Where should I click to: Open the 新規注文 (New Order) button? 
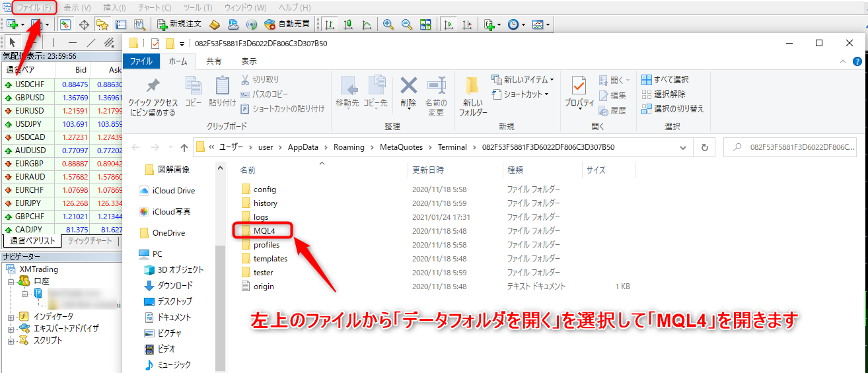click(x=179, y=24)
